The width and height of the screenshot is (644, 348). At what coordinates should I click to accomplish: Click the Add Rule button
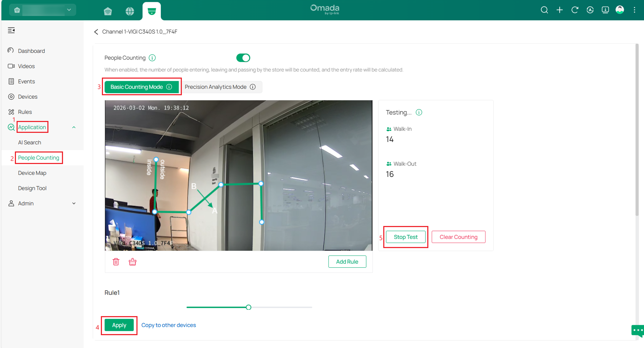pos(347,262)
